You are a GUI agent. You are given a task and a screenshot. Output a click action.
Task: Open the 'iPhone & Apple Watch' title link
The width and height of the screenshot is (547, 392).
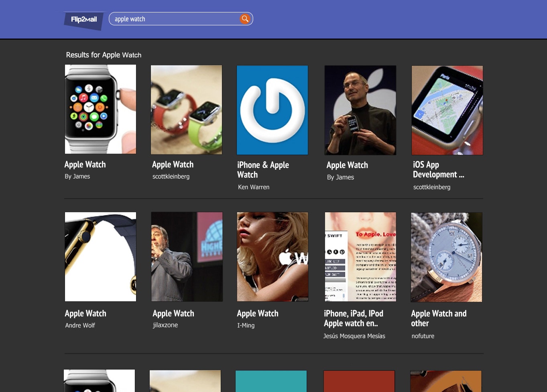pos(263,170)
